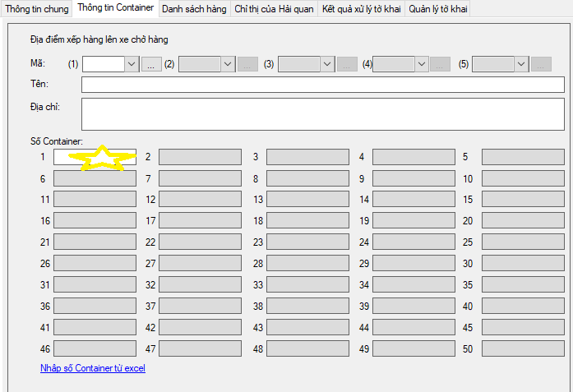Screen dimensions: 573x392
Task: Select container number 5 input field
Action: point(522,157)
